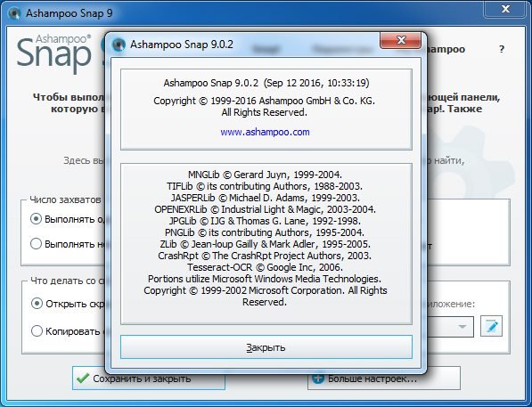
Task: Expand the application combo box dropdown arrow
Action: click(x=462, y=327)
